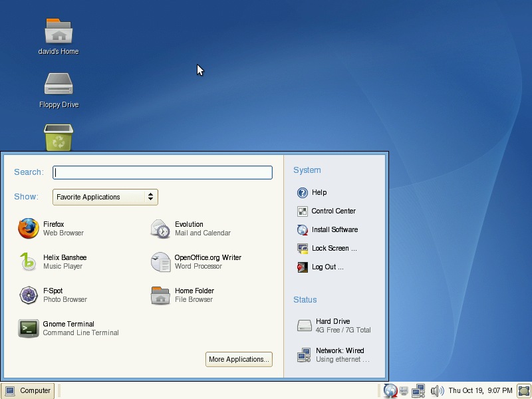Viewport: 532px width, 399px height.
Task: Open david's Home desktop icon
Action: pos(59,31)
